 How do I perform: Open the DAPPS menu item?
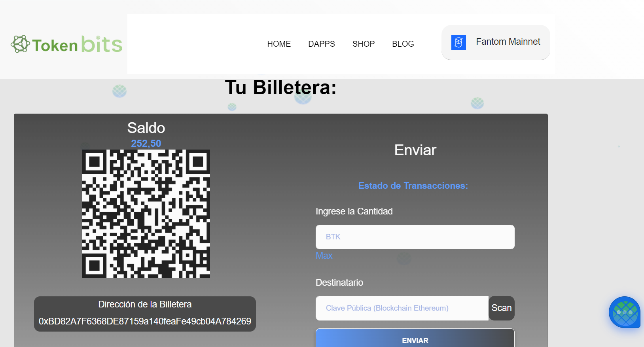point(322,44)
